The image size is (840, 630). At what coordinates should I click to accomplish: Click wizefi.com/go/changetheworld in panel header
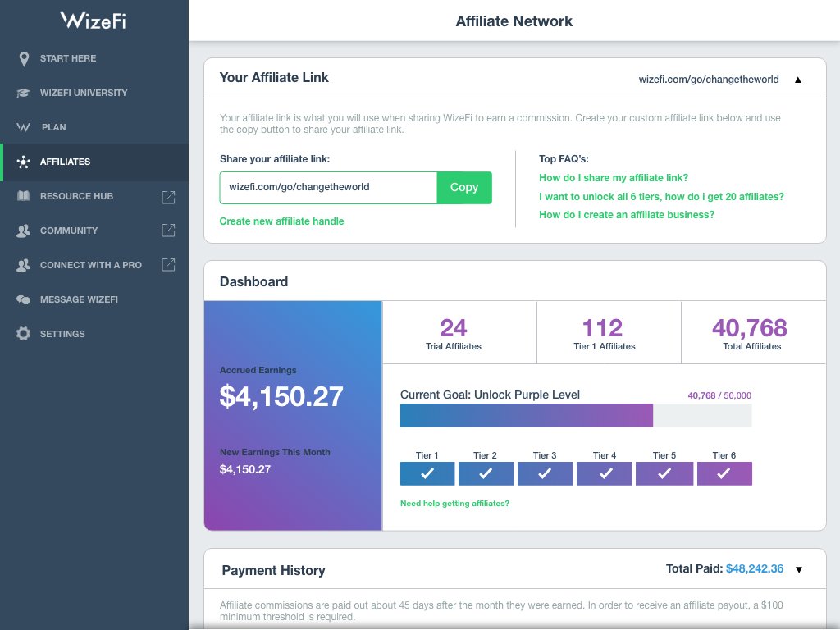(x=709, y=80)
